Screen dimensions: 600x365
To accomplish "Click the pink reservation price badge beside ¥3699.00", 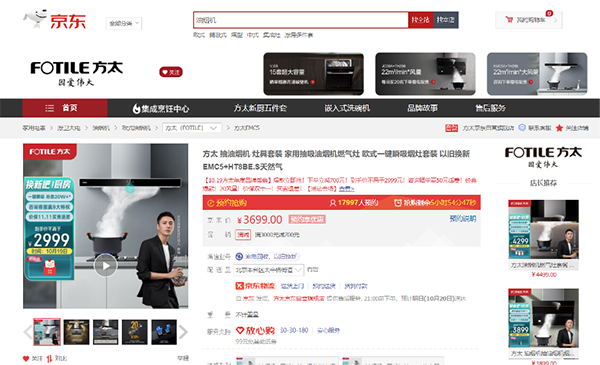I will [307, 219].
